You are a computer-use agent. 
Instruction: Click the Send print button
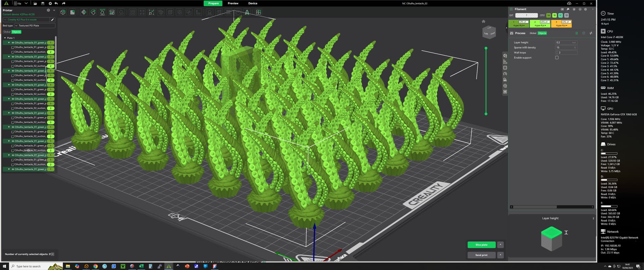click(x=481, y=255)
